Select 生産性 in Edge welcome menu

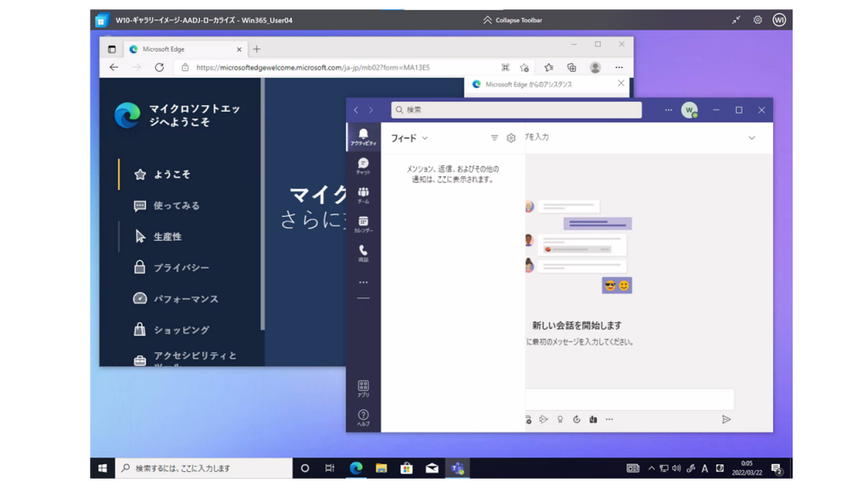pyautogui.click(x=158, y=236)
